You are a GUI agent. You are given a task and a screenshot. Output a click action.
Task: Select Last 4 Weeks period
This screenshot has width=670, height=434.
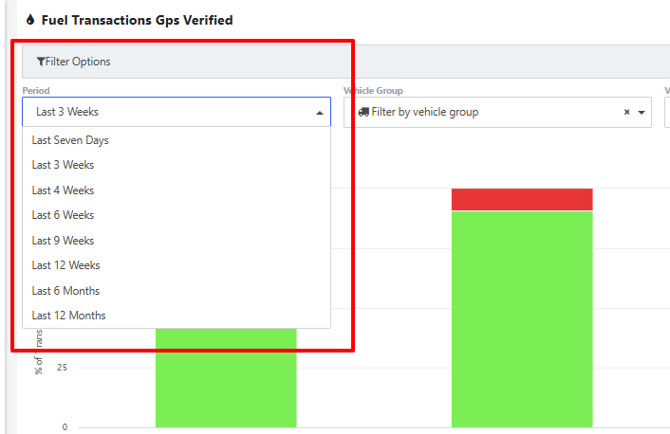click(x=63, y=190)
